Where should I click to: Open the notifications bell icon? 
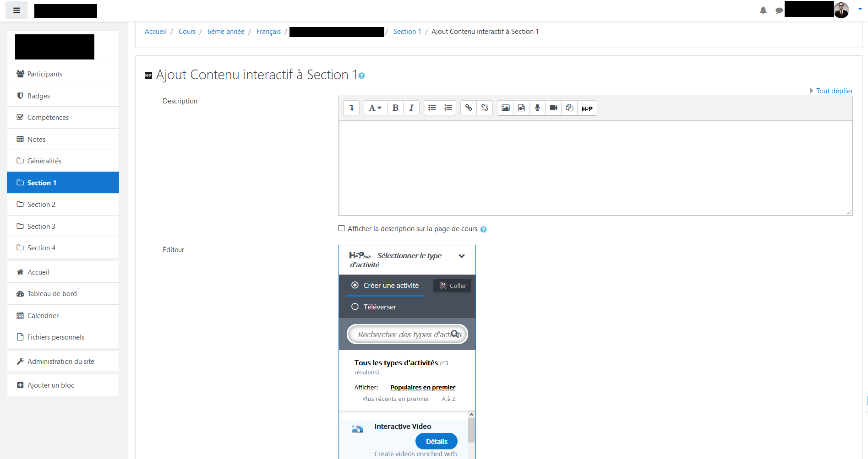763,10
